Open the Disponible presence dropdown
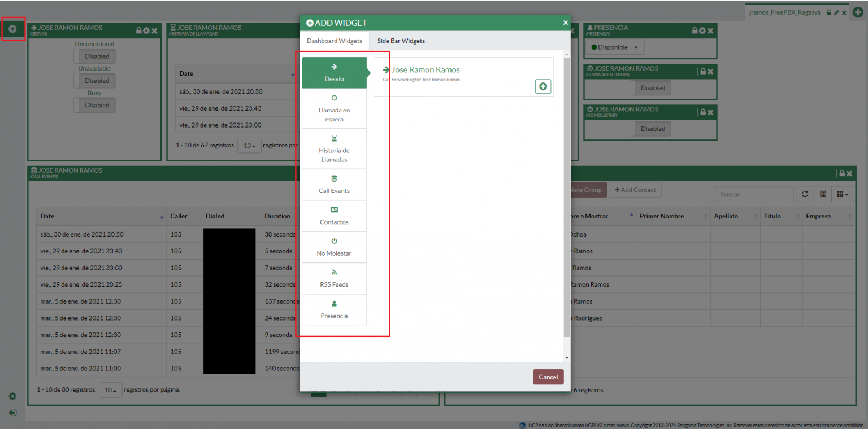This screenshot has height=429, width=868. (614, 47)
